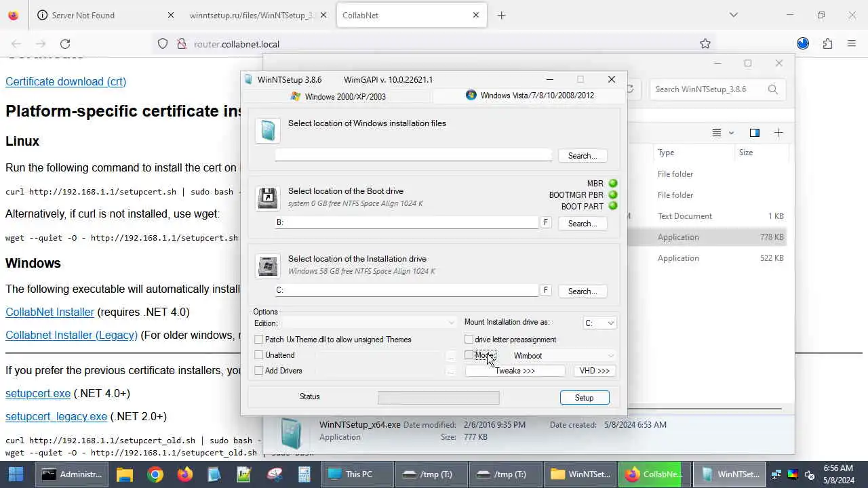Image resolution: width=868 pixels, height=488 pixels.
Task: Click the BOOTMGR PBR green status indicator
Action: pos(613,195)
